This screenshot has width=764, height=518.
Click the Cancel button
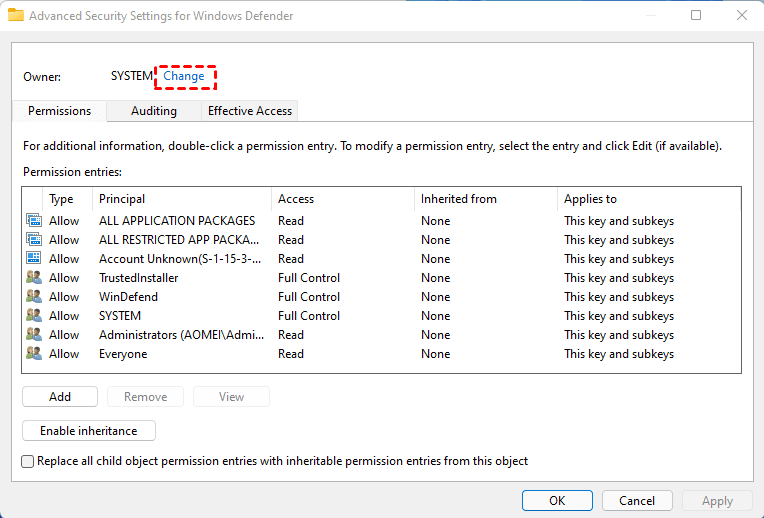pyautogui.click(x=637, y=501)
